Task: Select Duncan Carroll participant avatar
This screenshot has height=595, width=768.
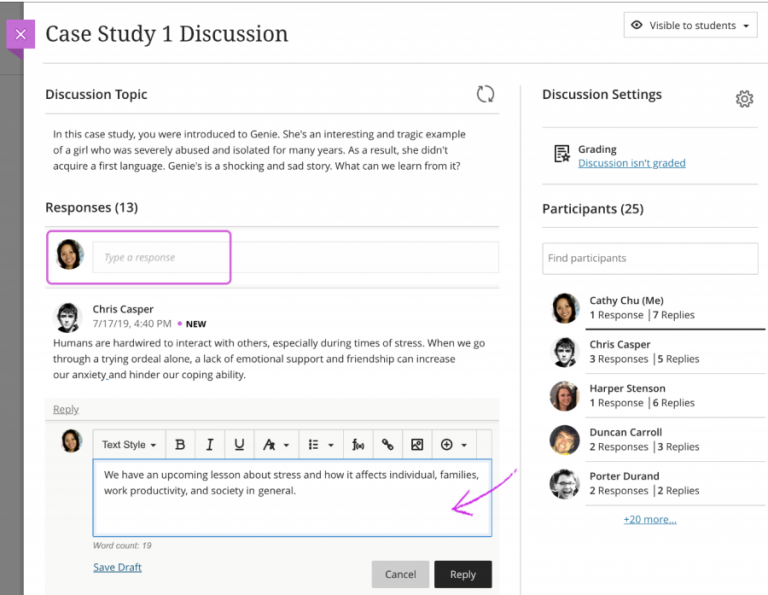Action: click(x=564, y=440)
